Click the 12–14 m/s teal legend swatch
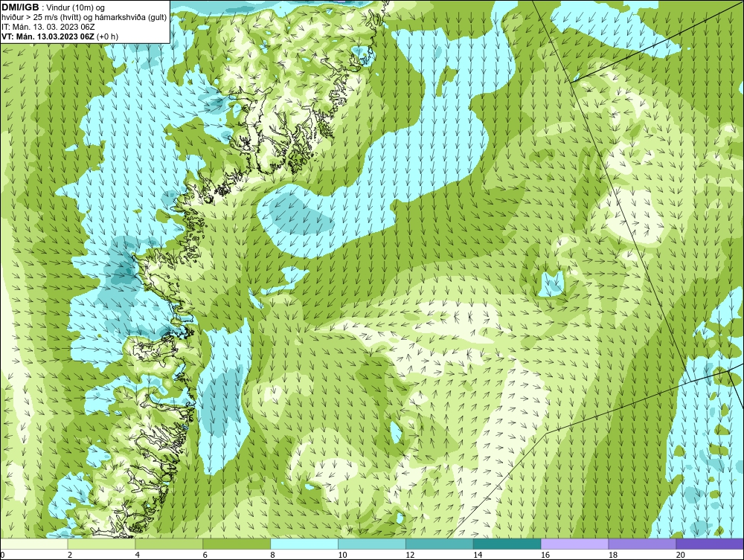The width and height of the screenshot is (744, 560). [x=440, y=544]
